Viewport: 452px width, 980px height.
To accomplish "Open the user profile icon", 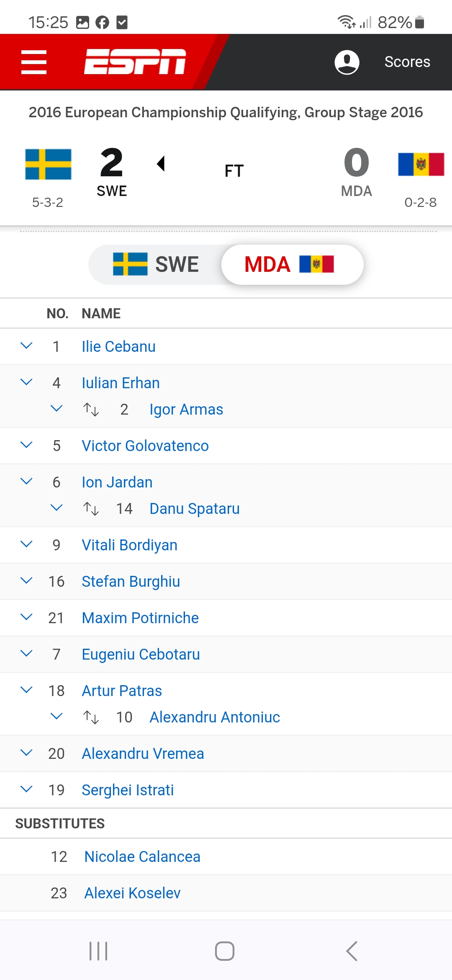I will pyautogui.click(x=347, y=62).
